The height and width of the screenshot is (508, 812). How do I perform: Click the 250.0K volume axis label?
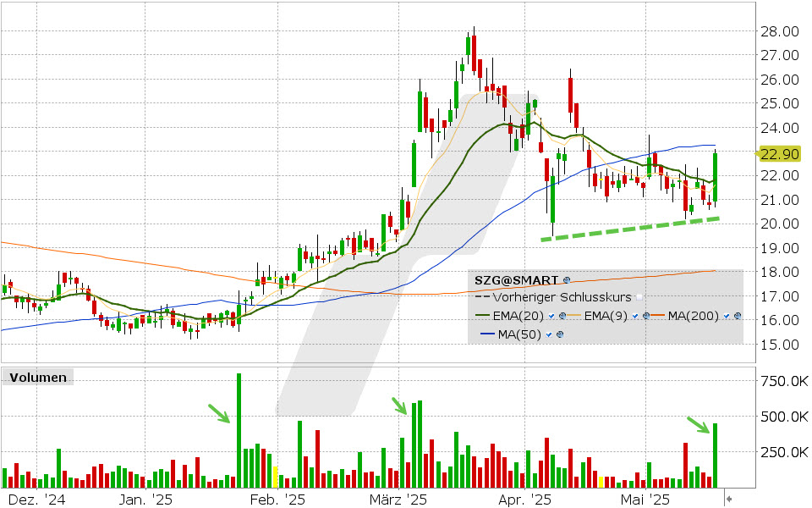click(784, 452)
